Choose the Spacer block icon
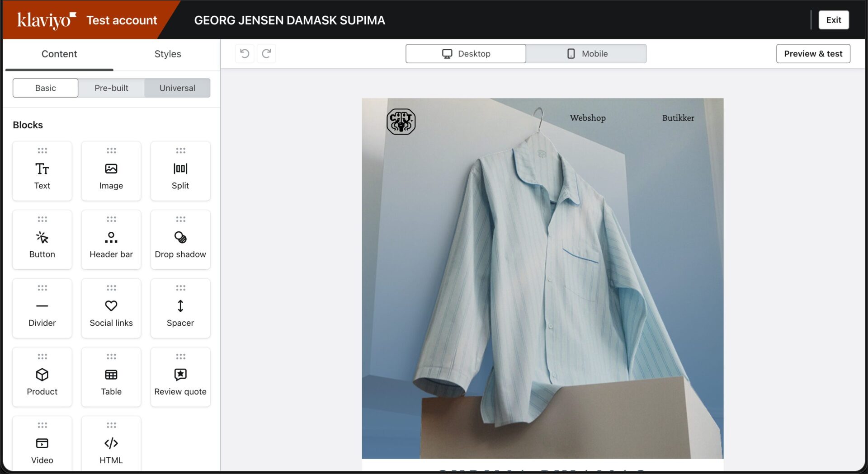Image resolution: width=868 pixels, height=474 pixels. coord(180,306)
